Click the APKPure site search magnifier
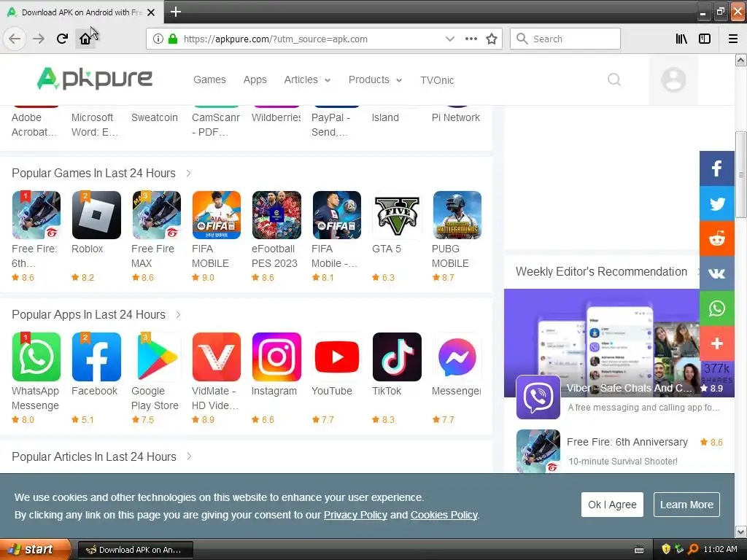This screenshot has width=747, height=560. tap(614, 79)
